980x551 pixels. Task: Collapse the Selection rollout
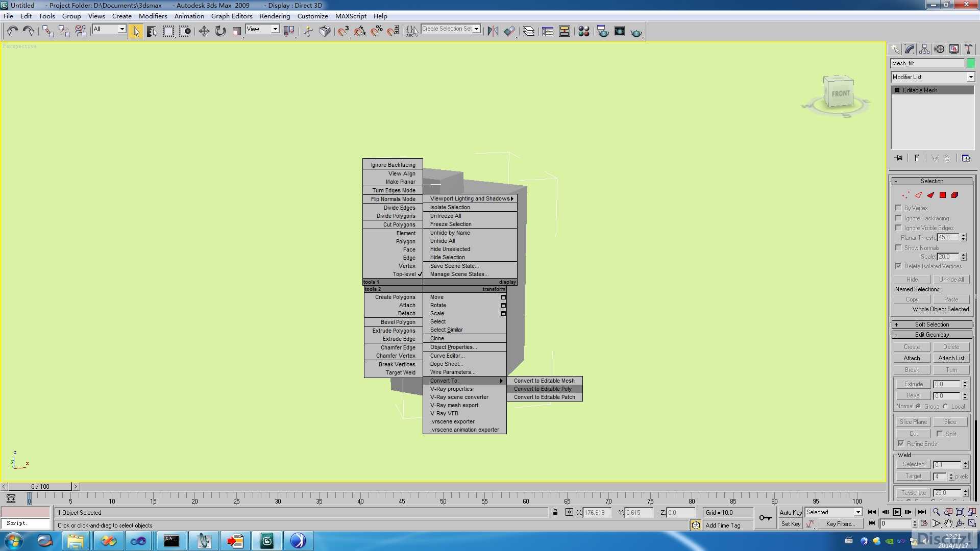pos(932,181)
